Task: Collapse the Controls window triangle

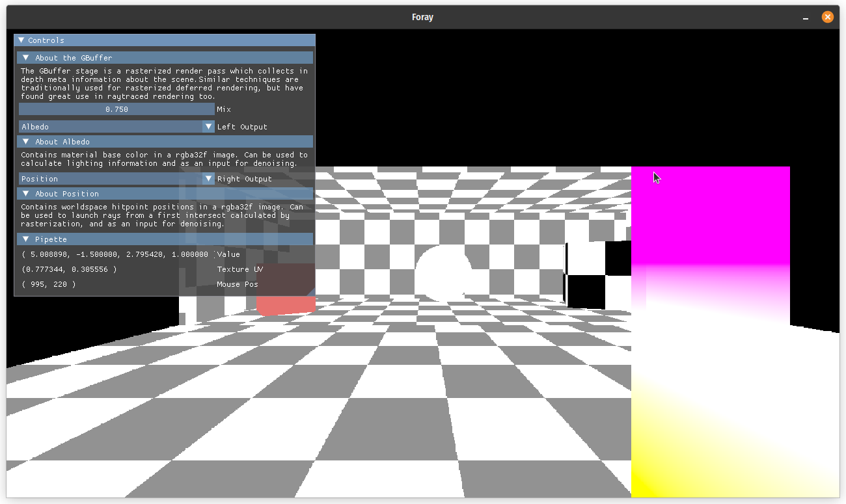Action: tap(21, 40)
